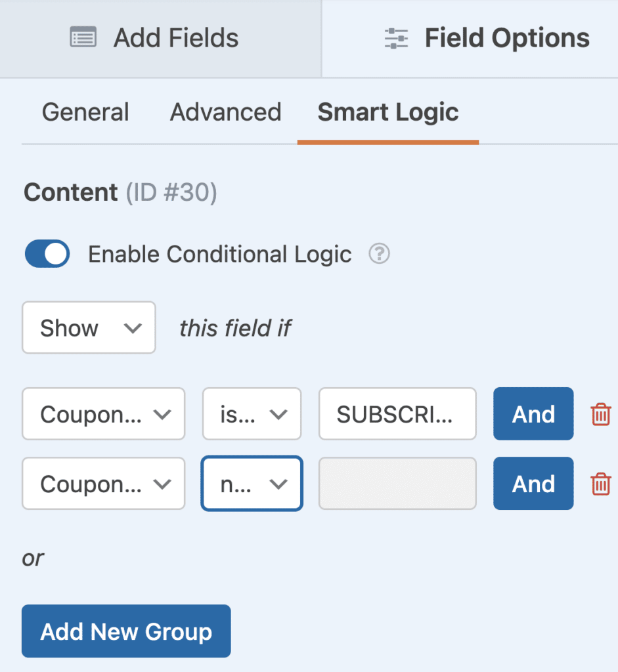Open the 'is' operator dropdown
This screenshot has width=618, height=672.
tap(252, 414)
